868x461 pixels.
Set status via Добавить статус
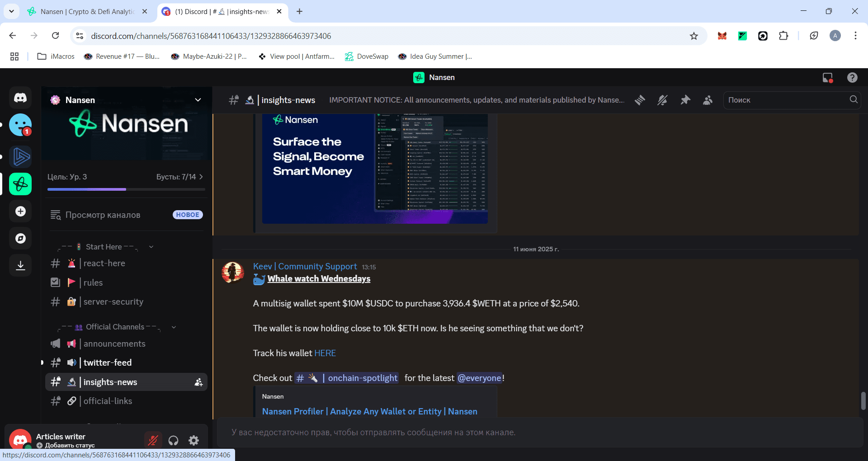pos(66,445)
